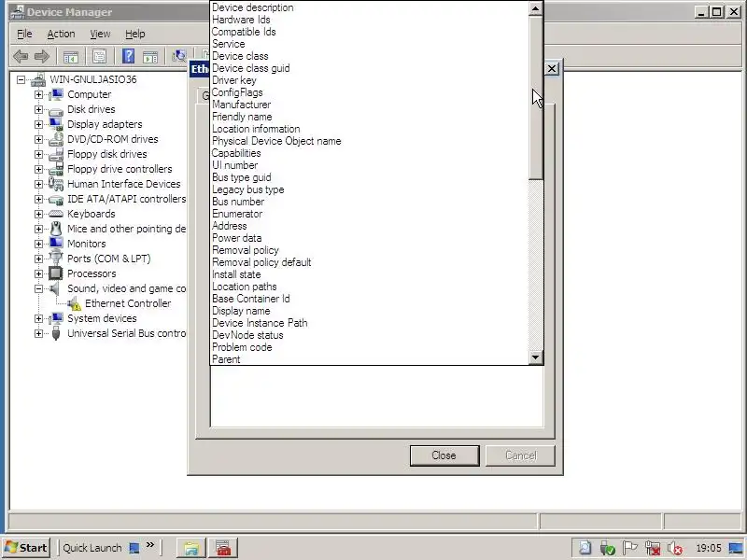Select Base Container Id option

(370, 299)
